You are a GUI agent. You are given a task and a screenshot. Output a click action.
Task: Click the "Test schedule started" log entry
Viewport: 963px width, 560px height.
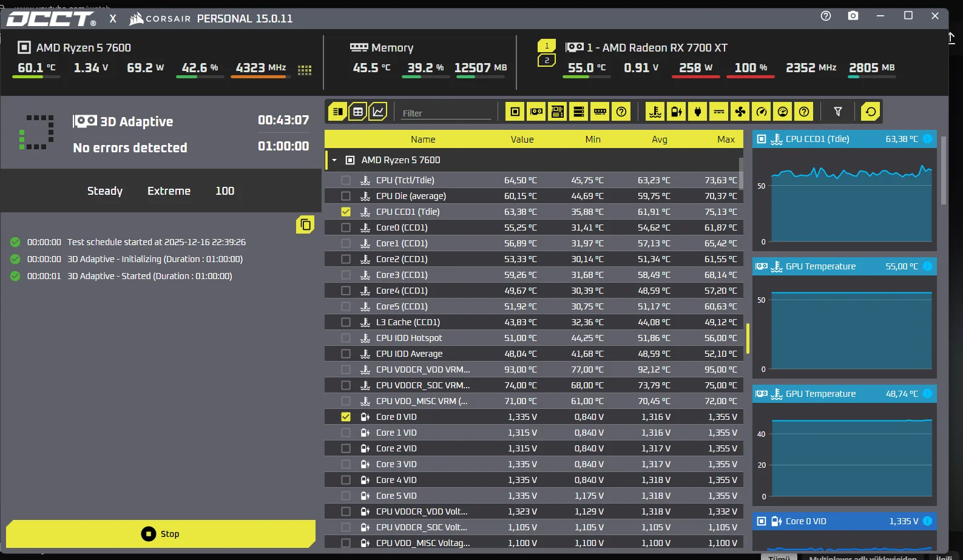pos(157,242)
